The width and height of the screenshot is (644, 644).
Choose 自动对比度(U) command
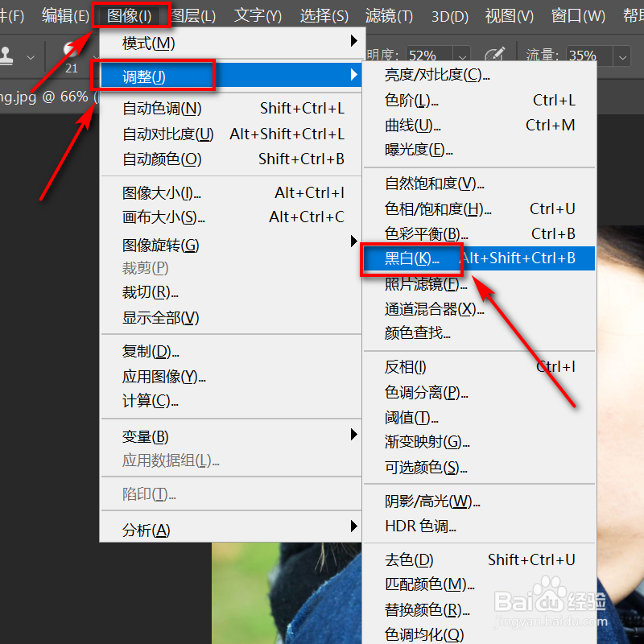[x=231, y=134]
